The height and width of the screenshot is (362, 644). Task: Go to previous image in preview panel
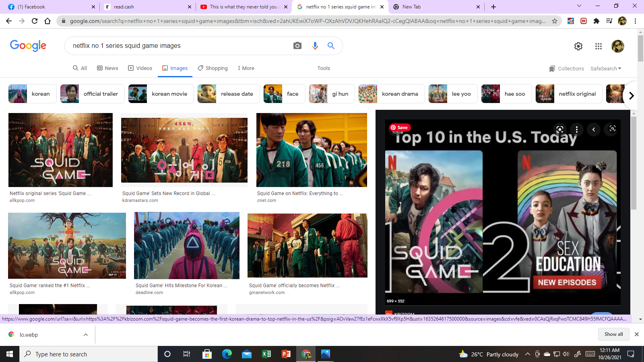(594, 129)
